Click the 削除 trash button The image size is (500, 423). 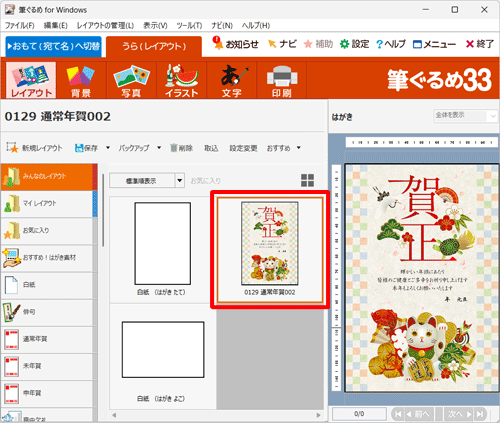[x=181, y=148]
